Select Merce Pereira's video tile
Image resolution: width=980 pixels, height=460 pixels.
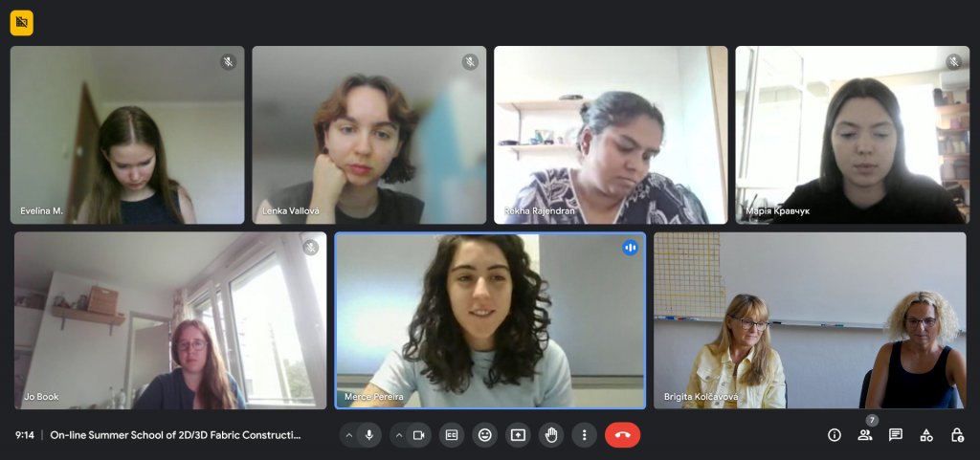491,320
